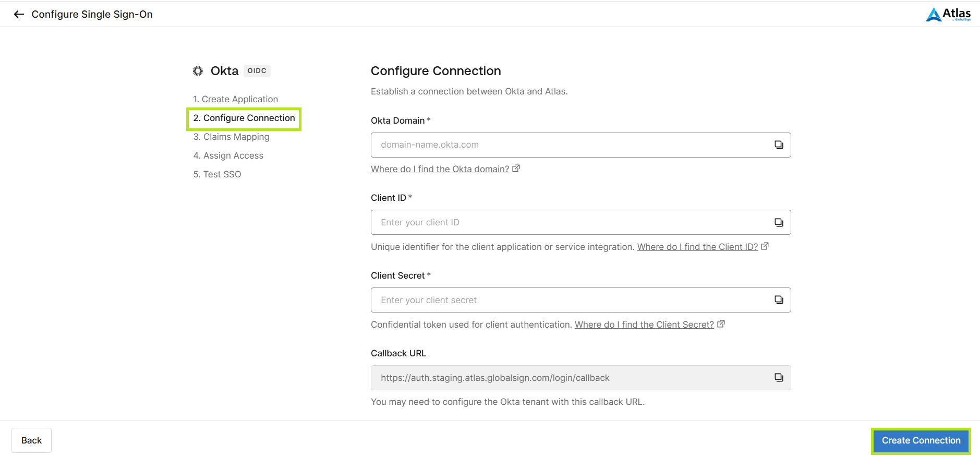This screenshot has height=456, width=980.
Task: Click text 'Establish a connection between Okta and Atlas.'
Action: [469, 91]
